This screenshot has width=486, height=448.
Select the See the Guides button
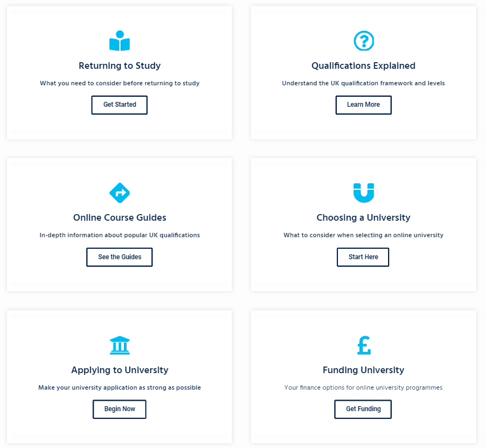(x=119, y=257)
